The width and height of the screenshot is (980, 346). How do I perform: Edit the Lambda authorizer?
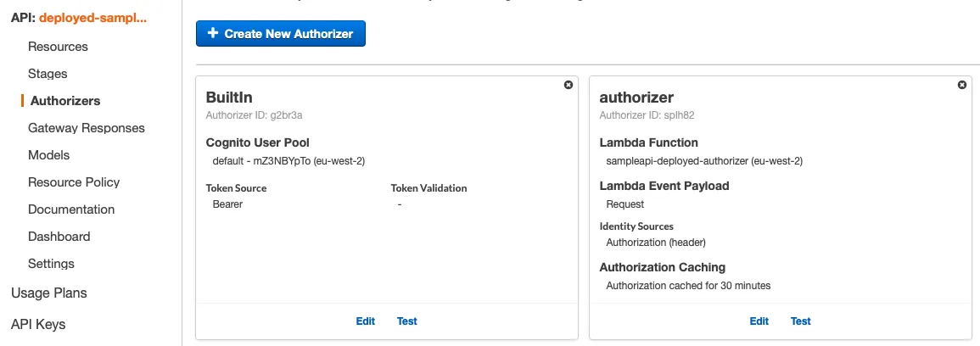[759, 321]
